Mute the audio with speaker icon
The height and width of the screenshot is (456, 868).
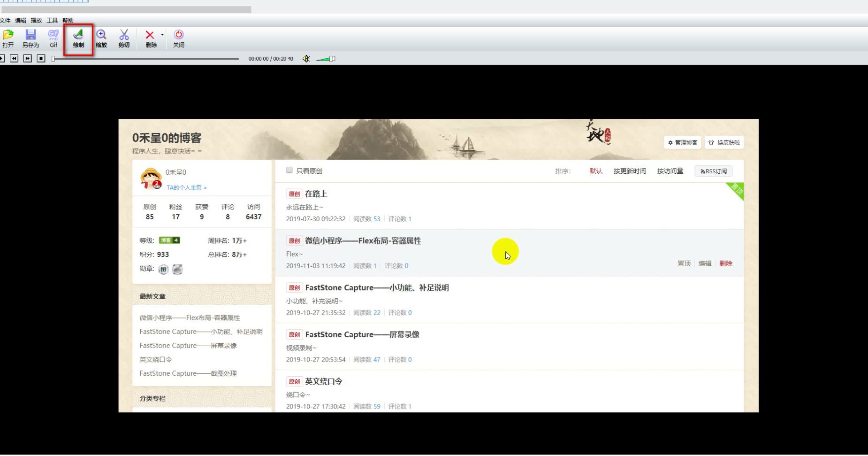click(x=306, y=59)
